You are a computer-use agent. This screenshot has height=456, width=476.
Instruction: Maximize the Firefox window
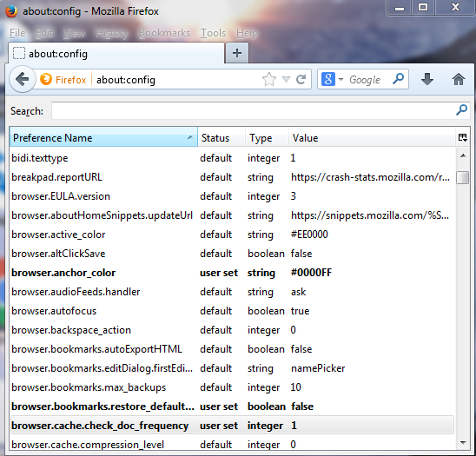coord(423,7)
